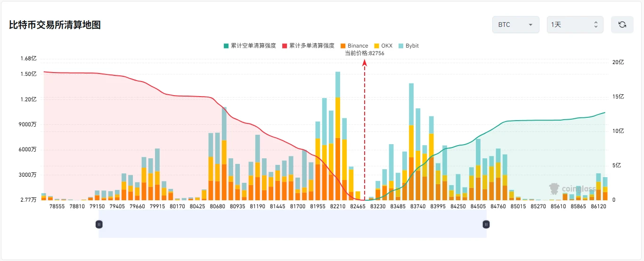The height and width of the screenshot is (261, 644).
Task: Toggle Bybit legend series visibility
Action: coord(408,46)
